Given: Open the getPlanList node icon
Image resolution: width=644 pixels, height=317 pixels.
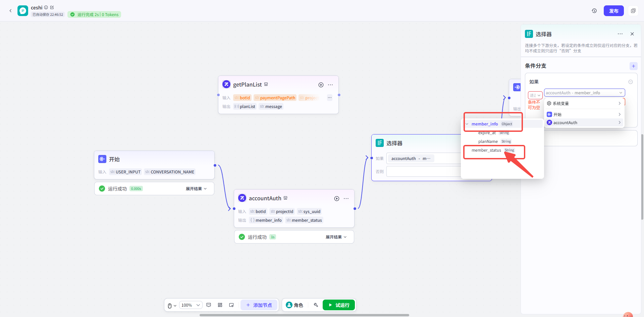Looking at the screenshot, I should click(226, 84).
